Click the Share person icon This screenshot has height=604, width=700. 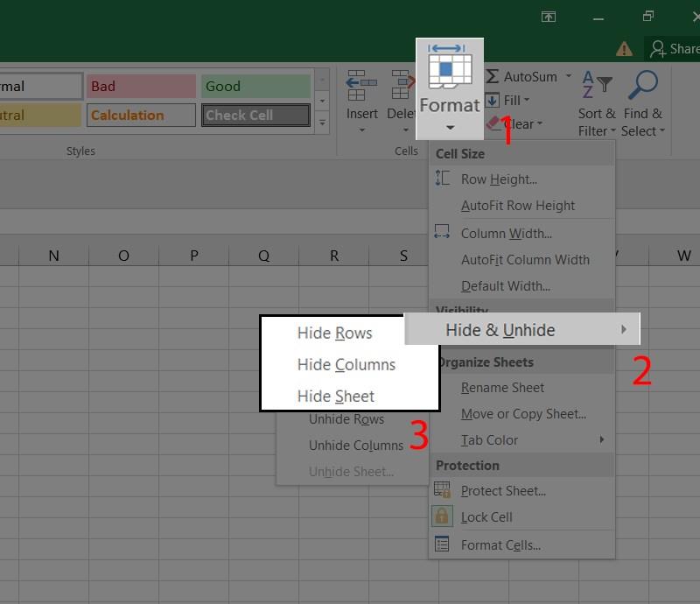(x=658, y=49)
